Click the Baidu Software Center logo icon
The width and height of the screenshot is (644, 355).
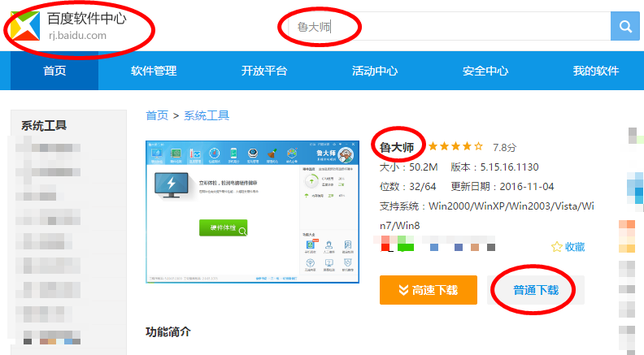tap(25, 26)
